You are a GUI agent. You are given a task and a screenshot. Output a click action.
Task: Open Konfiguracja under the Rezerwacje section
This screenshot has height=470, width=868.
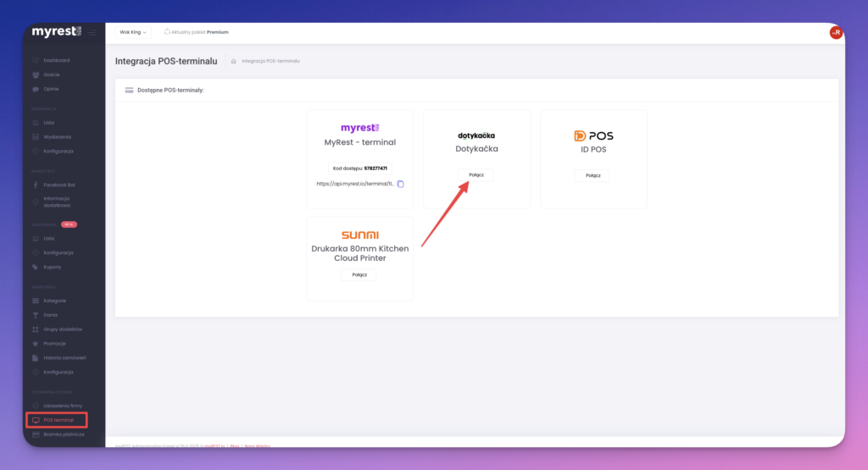pyautogui.click(x=58, y=152)
